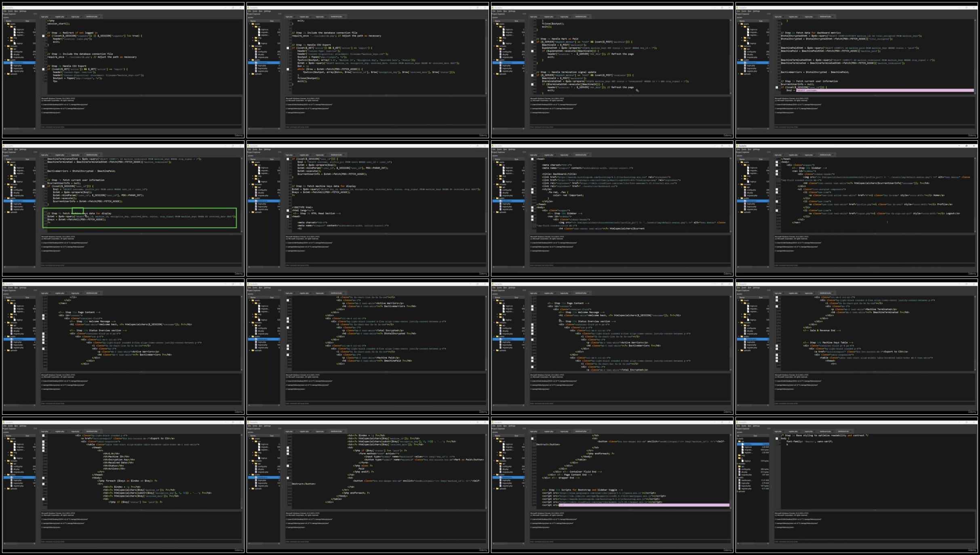
Task: Click the '206 bytes' size value
Action: click(765, 469)
